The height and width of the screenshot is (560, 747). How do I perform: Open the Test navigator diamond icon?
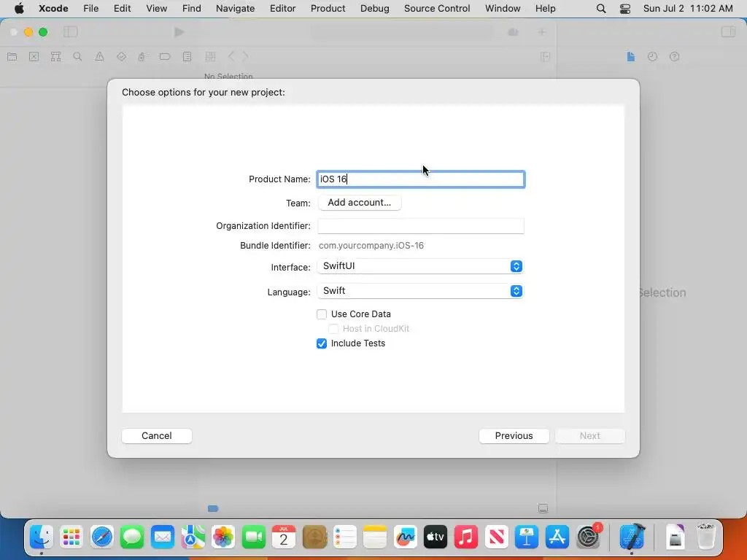pyautogui.click(x=122, y=57)
